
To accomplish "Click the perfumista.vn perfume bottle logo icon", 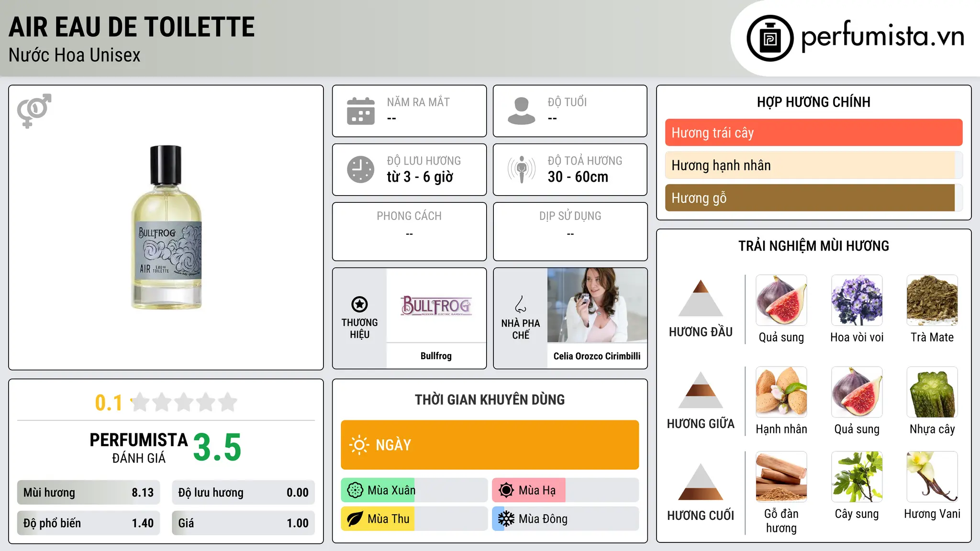I will [770, 38].
